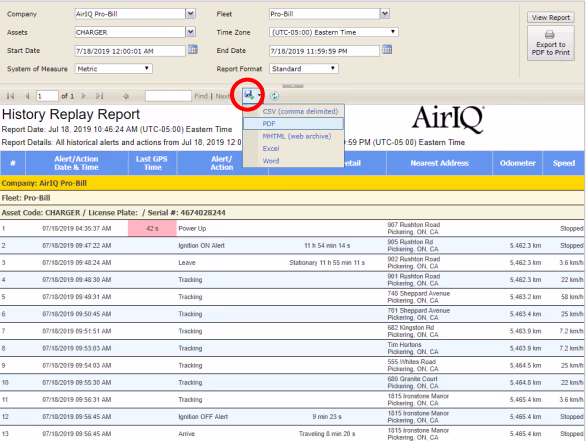Click the Find link
The width and height of the screenshot is (586, 441).
point(201,96)
